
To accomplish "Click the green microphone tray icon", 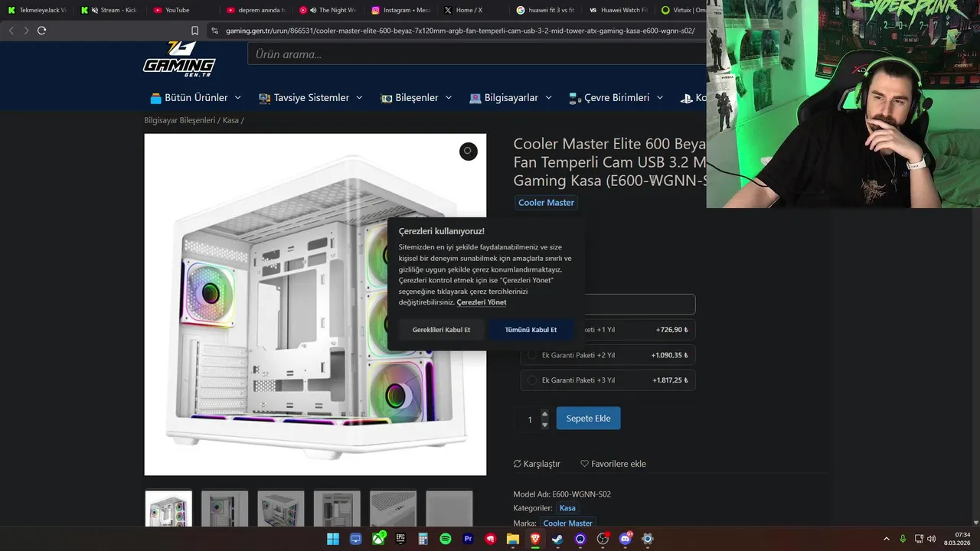I will (903, 539).
